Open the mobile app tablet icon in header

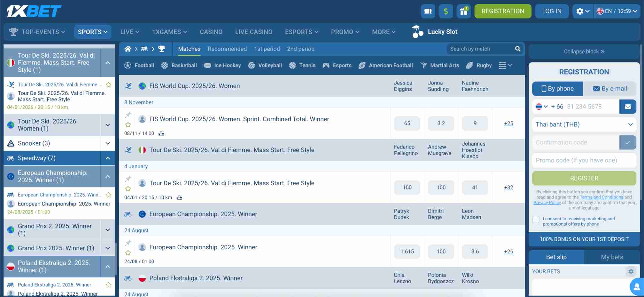click(428, 11)
